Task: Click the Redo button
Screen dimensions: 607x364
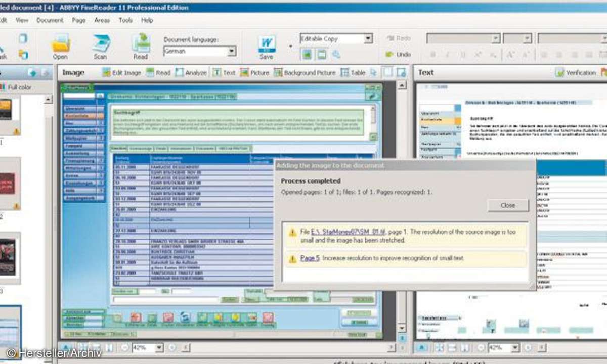Action: click(398, 38)
